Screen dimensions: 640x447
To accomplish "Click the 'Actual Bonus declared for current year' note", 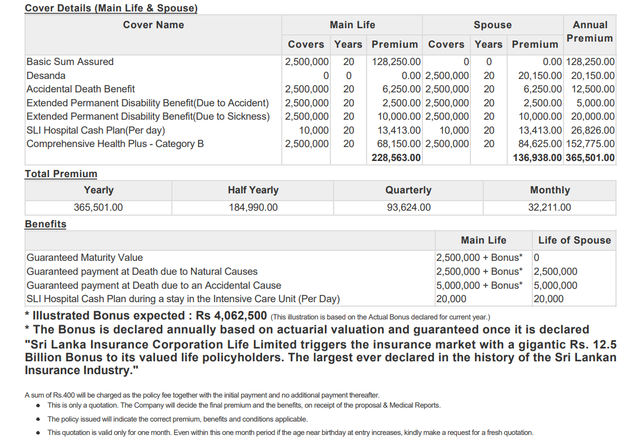I will pos(380,317).
